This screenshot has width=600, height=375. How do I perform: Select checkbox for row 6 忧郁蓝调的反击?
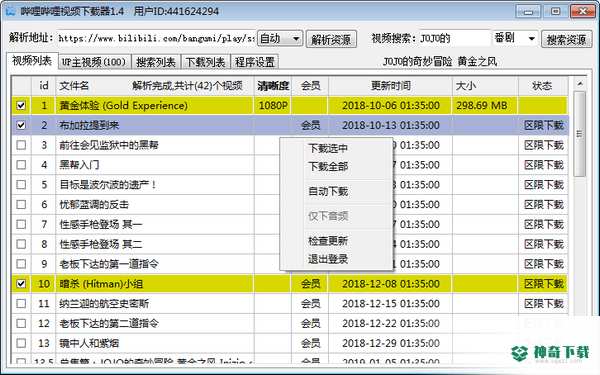coord(21,205)
